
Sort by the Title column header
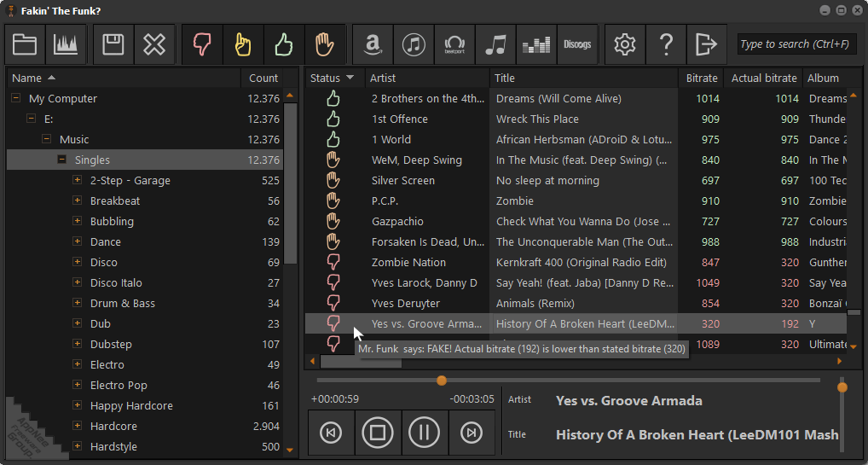coord(584,78)
